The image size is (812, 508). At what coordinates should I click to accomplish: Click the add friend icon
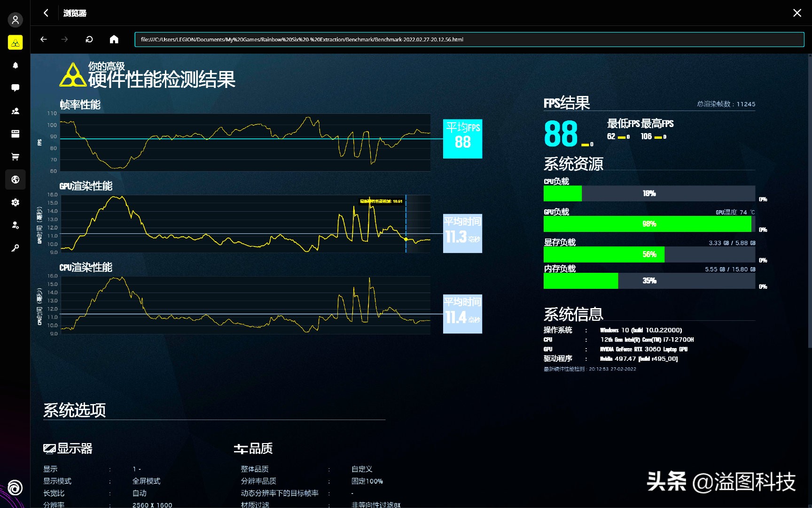click(x=16, y=225)
